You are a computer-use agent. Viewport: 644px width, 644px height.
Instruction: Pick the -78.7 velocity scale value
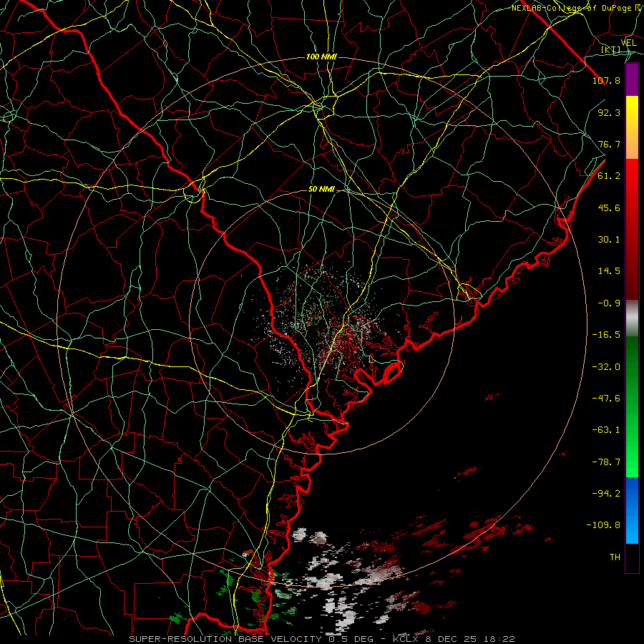[606, 462]
